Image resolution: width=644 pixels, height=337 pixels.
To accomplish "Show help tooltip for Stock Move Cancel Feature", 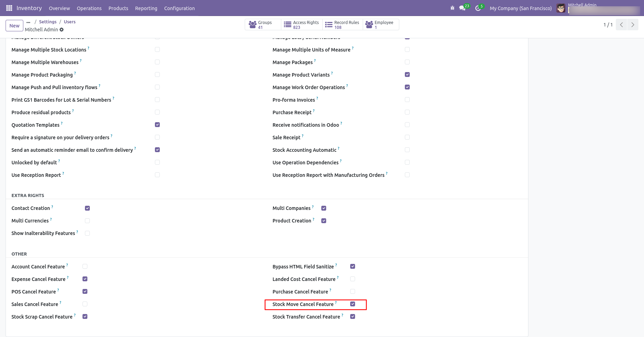I will [x=336, y=303].
